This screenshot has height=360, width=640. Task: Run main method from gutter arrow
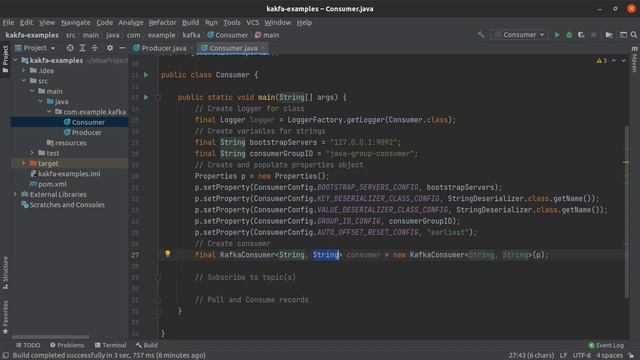click(x=146, y=97)
